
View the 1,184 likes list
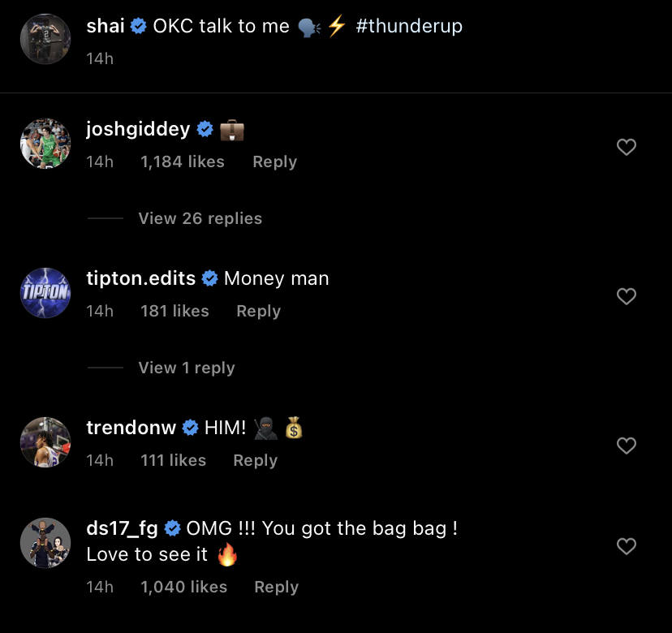tap(182, 161)
